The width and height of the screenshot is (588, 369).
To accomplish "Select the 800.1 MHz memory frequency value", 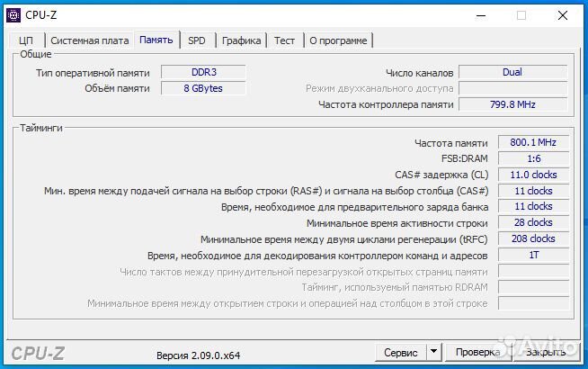I will coord(533,142).
